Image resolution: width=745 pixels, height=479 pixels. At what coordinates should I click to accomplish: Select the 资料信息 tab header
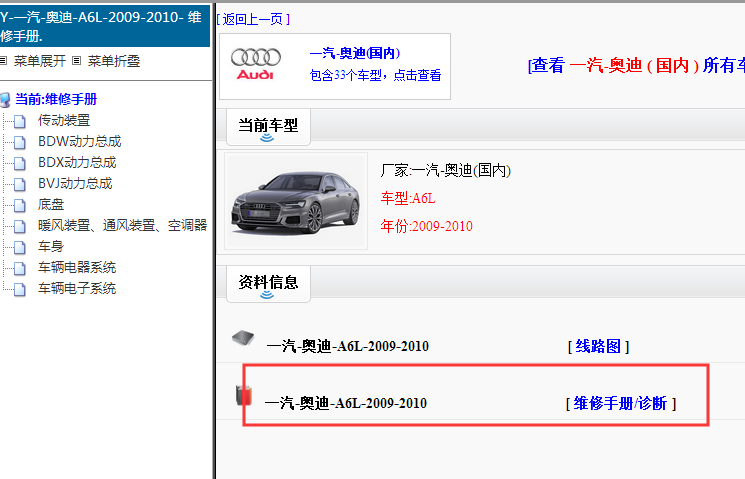coord(268,284)
